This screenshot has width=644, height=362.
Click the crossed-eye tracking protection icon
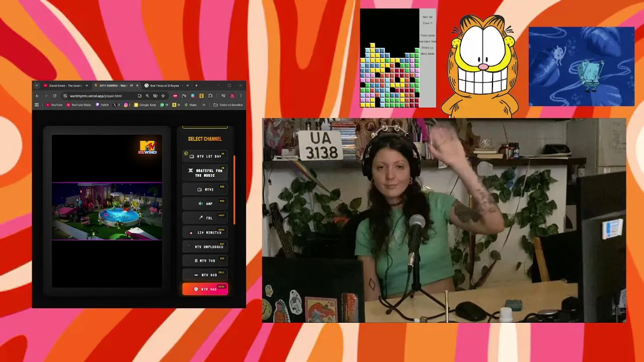pyautogui.click(x=155, y=96)
